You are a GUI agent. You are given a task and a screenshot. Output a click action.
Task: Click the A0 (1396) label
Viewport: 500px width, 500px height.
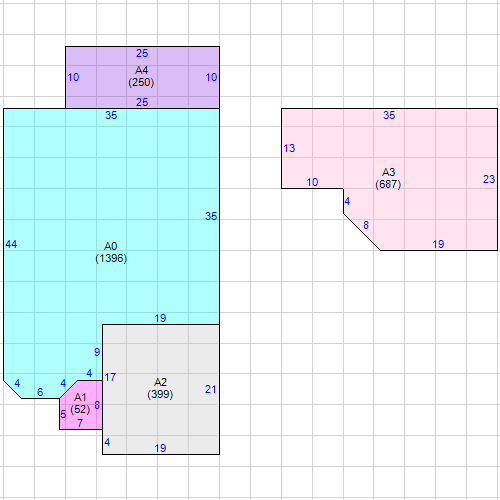(x=111, y=252)
